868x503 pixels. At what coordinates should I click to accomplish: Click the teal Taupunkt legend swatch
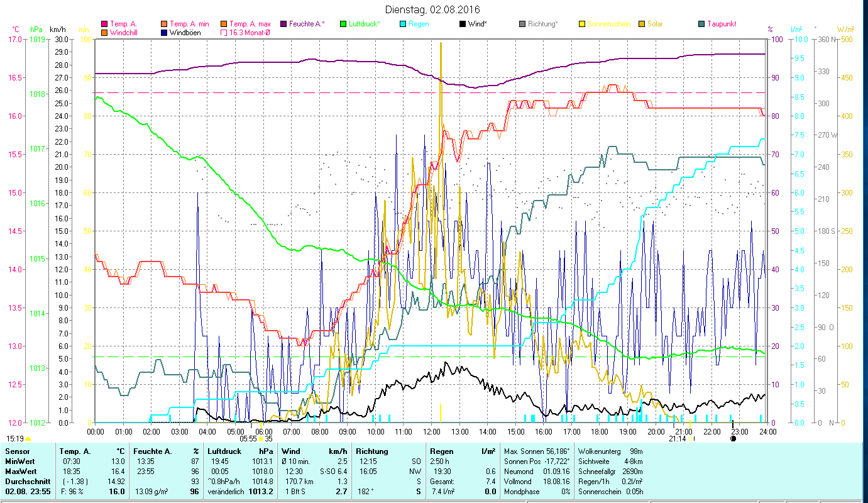point(701,24)
